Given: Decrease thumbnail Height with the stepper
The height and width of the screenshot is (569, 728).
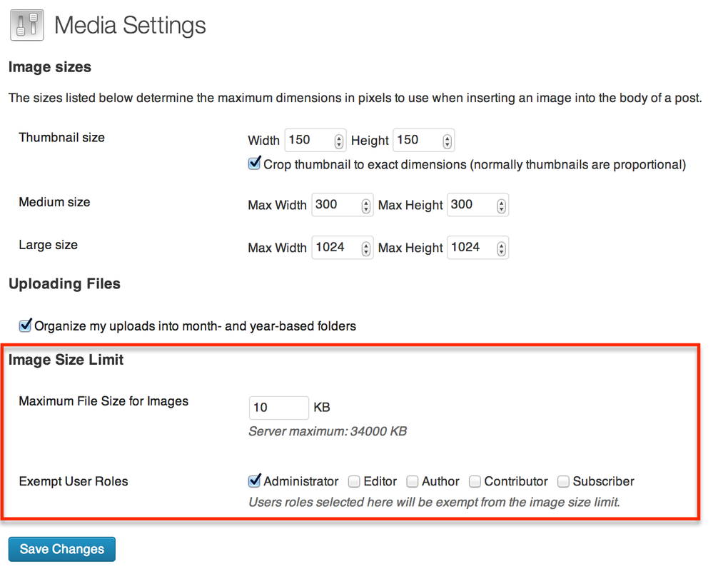Looking at the screenshot, I should 446,144.
